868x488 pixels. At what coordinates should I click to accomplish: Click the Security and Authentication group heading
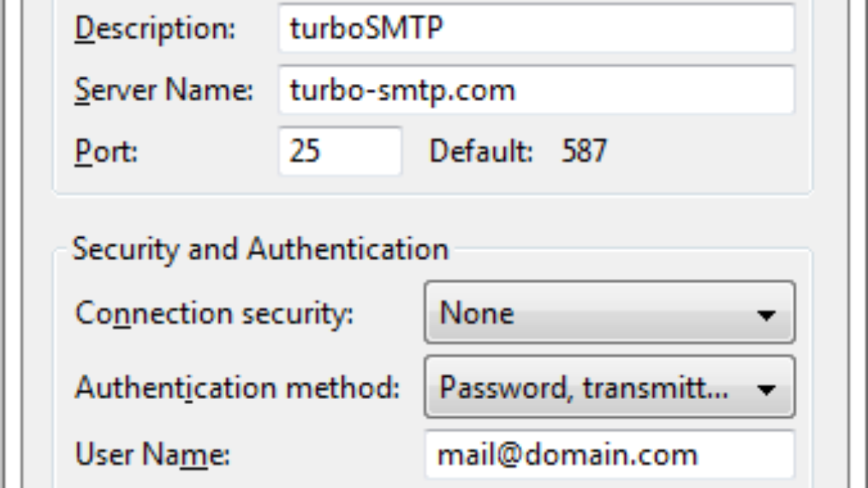coord(260,249)
